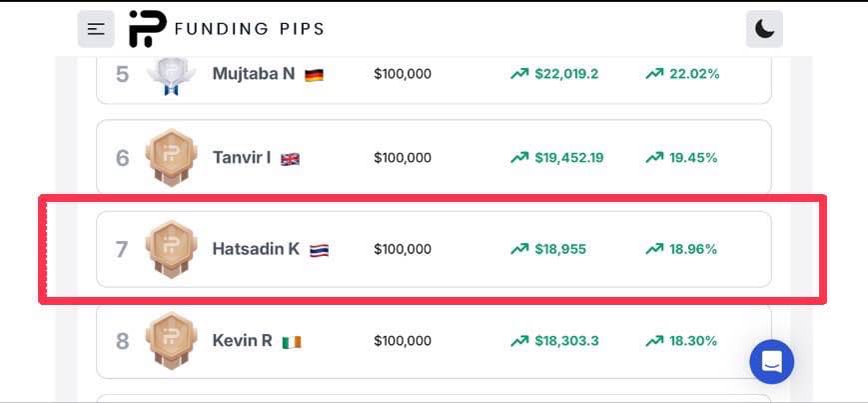
Task: Select trader name Tanvir I
Action: point(242,158)
